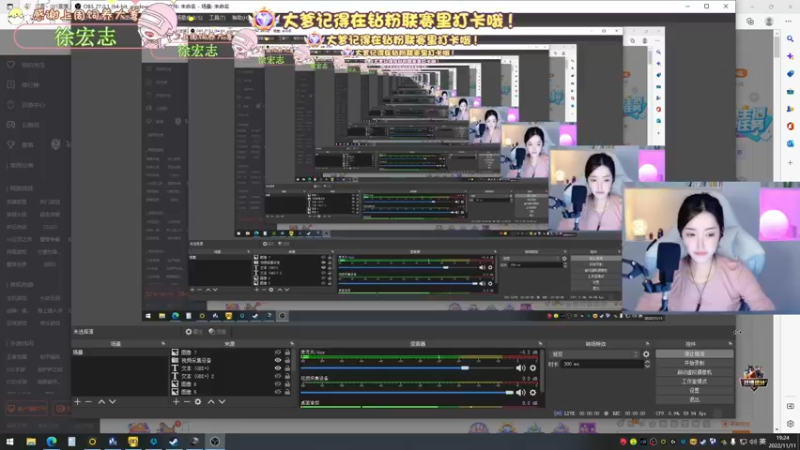The width and height of the screenshot is (800, 450).
Task: Open the 工具(T) menu in the OBS menu bar
Action: click(x=217, y=18)
